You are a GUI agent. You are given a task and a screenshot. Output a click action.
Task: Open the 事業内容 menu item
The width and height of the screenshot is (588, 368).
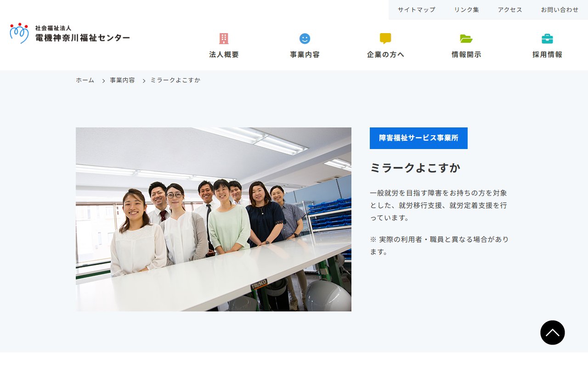305,54
